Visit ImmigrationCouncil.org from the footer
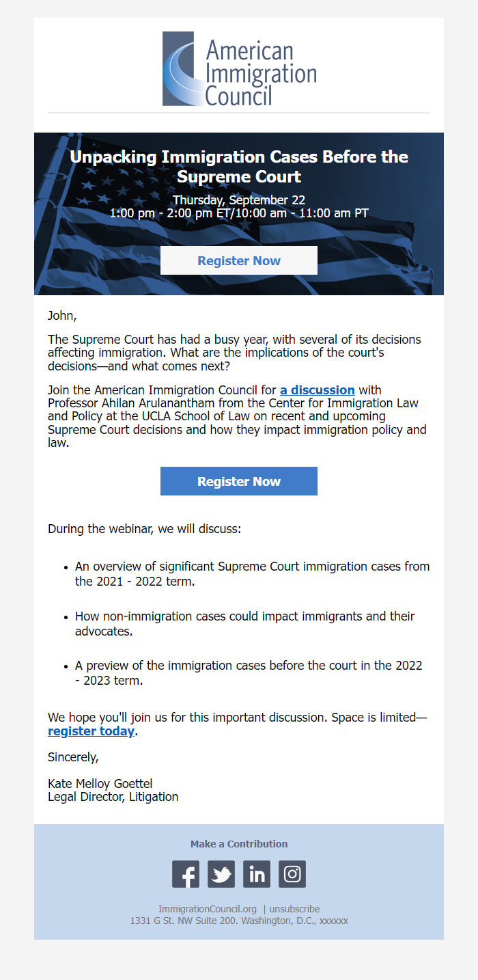 coord(207,909)
